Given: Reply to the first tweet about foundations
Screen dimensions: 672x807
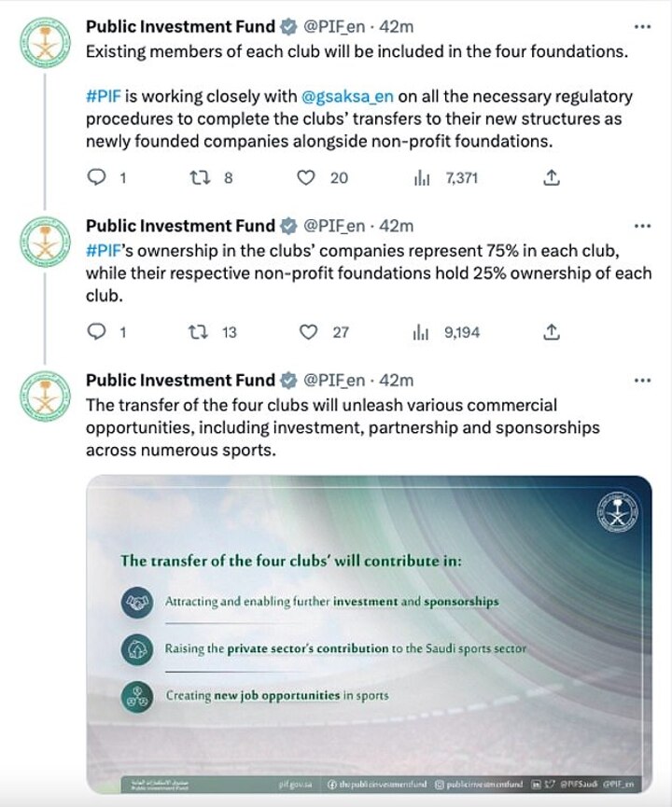Looking at the screenshot, I should coord(97,177).
